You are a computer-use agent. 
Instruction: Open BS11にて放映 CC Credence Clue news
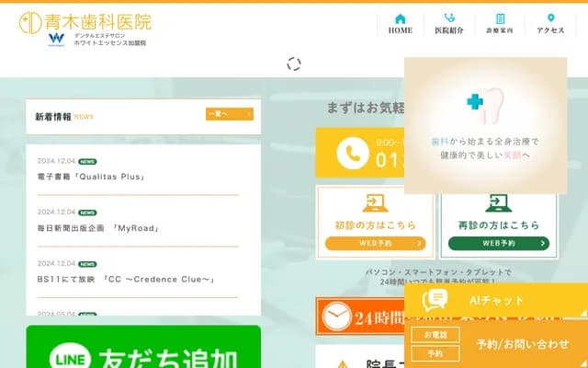coord(126,279)
